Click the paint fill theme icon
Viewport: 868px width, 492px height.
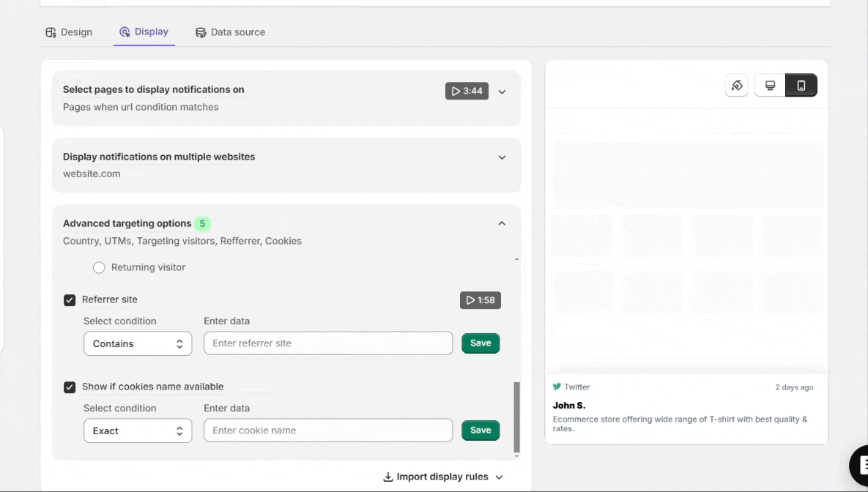[737, 86]
